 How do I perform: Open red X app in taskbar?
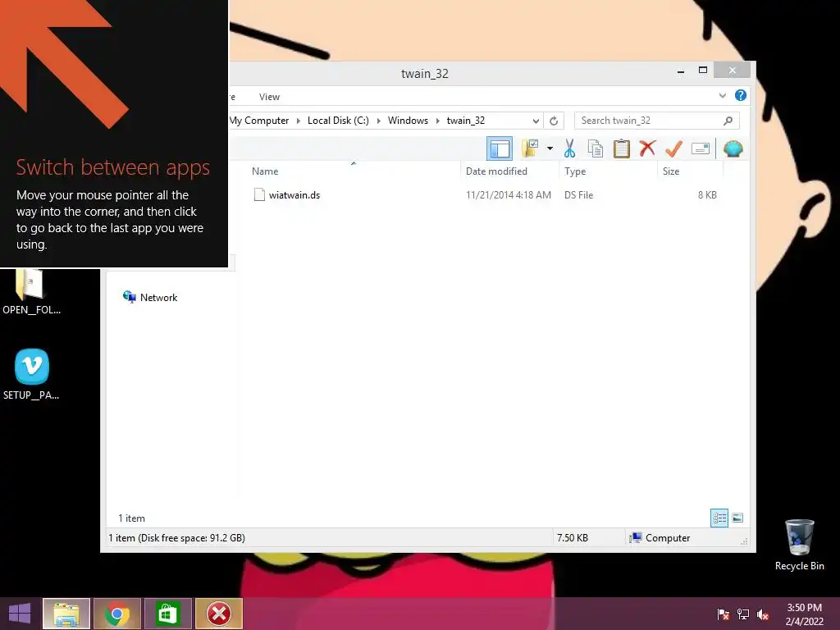tap(218, 614)
